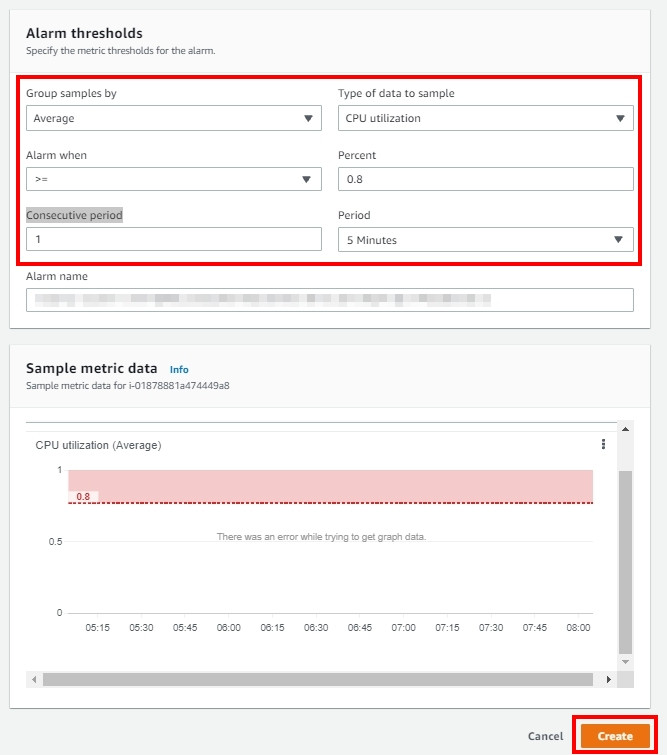The image size is (667, 755).
Task: Open the Group samples by dropdown
Action: point(174,118)
